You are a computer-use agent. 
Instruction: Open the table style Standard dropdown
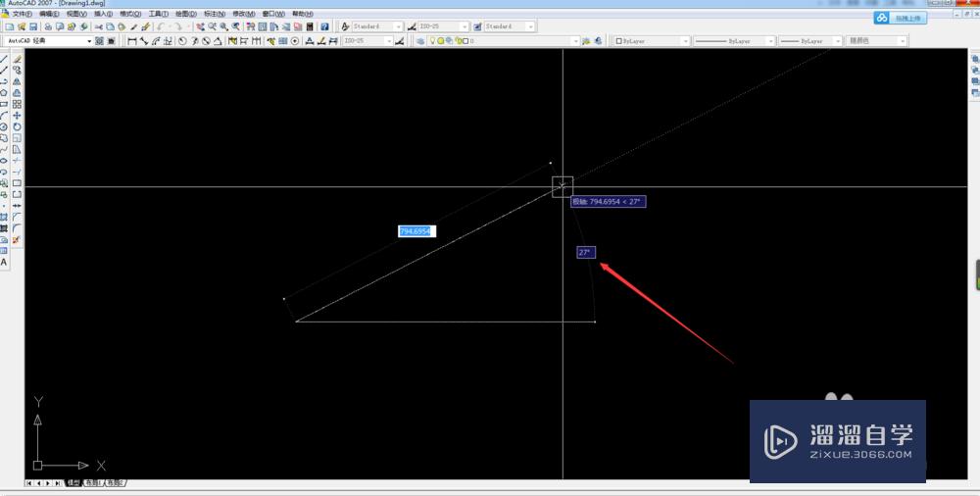click(510, 26)
